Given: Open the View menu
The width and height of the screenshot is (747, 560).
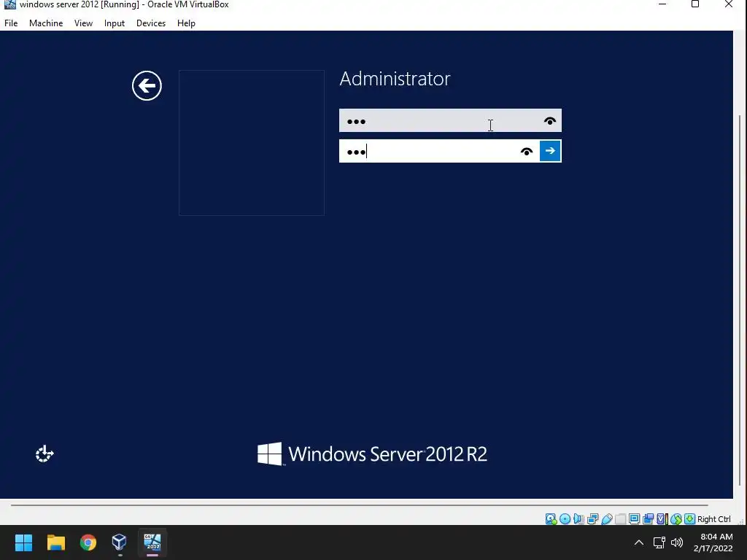Looking at the screenshot, I should [83, 23].
